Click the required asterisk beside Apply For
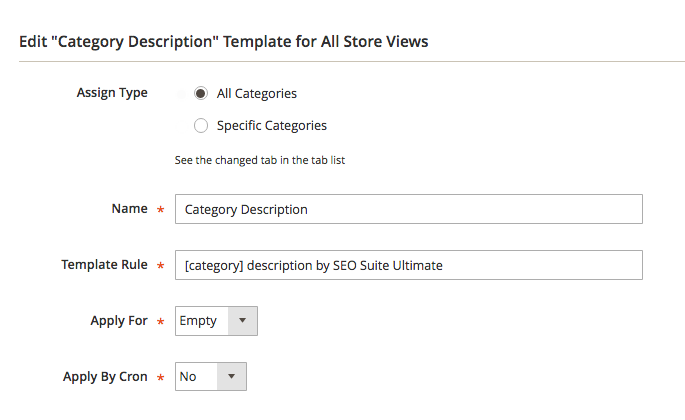This screenshot has height=420, width=685. tap(160, 322)
